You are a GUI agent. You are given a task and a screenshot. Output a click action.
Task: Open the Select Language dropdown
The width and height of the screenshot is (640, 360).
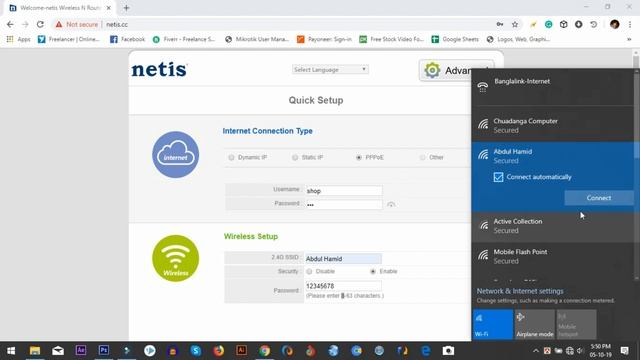[330, 70]
